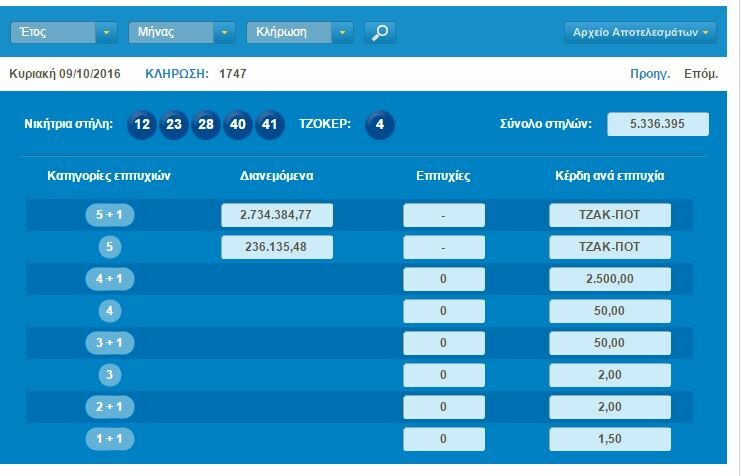
Task: Click the magnifying glass search button
Action: tap(380, 33)
